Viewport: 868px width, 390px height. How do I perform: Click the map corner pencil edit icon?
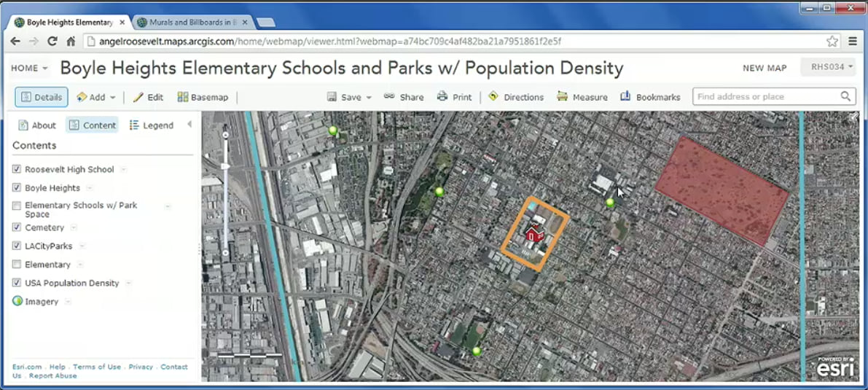point(853,117)
